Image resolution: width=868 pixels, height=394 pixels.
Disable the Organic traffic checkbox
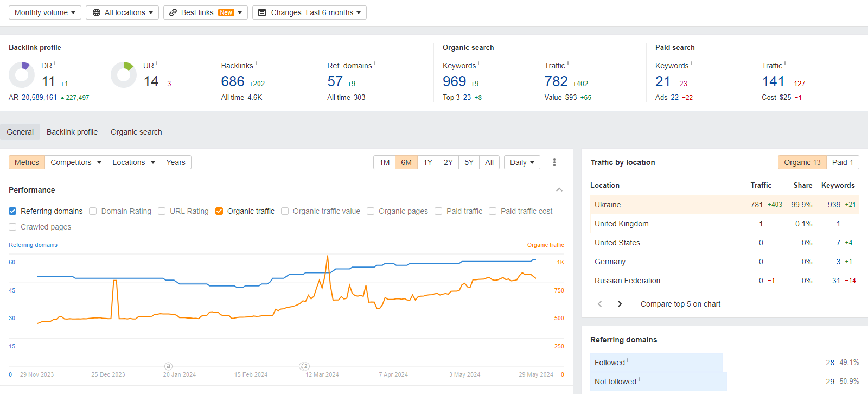point(219,211)
